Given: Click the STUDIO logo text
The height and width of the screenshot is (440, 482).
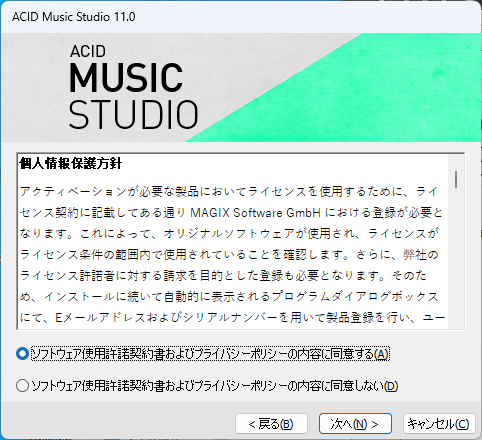Looking at the screenshot, I should pos(133,114).
